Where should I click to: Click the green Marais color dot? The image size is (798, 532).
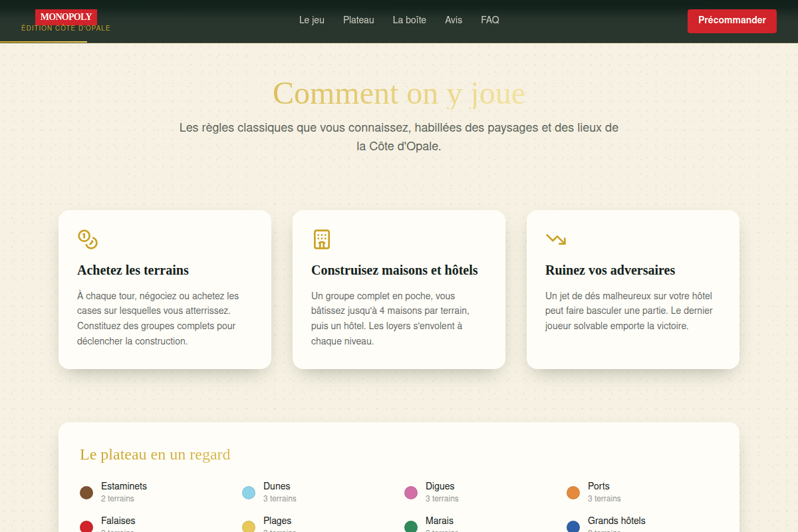pyautogui.click(x=411, y=527)
